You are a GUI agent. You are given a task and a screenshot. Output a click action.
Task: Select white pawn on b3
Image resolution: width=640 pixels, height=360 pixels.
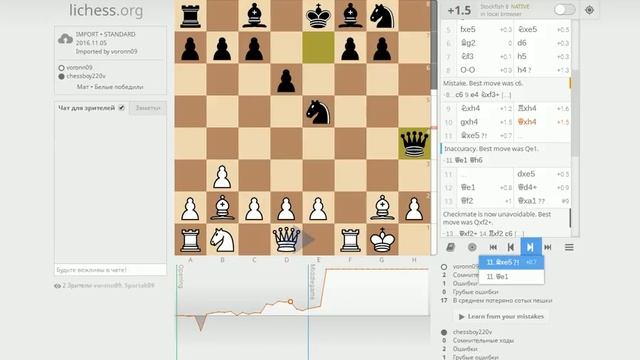click(222, 176)
